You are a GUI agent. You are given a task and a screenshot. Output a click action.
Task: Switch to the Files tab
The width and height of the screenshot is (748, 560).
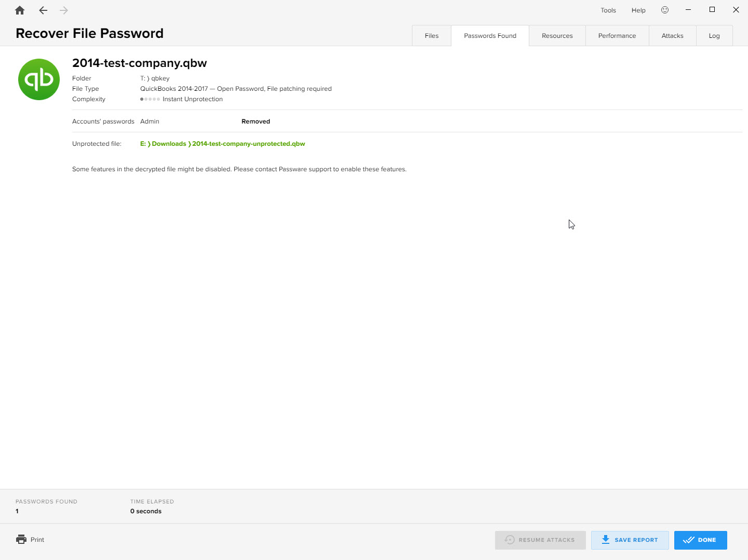(432, 36)
